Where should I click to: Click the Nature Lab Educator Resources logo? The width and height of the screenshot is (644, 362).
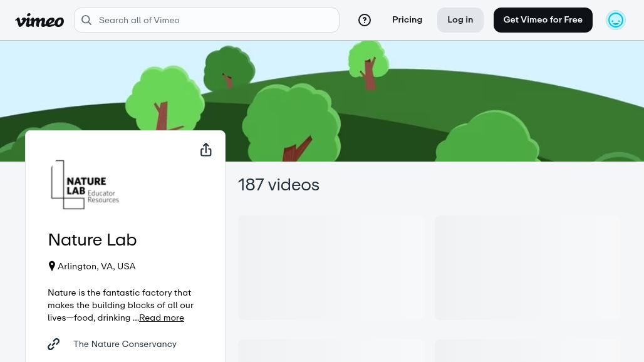coord(85,185)
